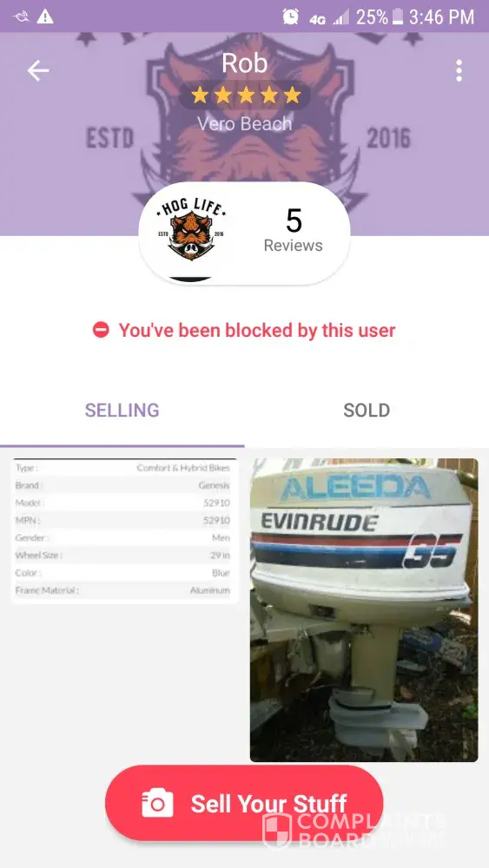489x868 pixels.
Task: Tap the battery indicator in status bar
Action: point(397,16)
